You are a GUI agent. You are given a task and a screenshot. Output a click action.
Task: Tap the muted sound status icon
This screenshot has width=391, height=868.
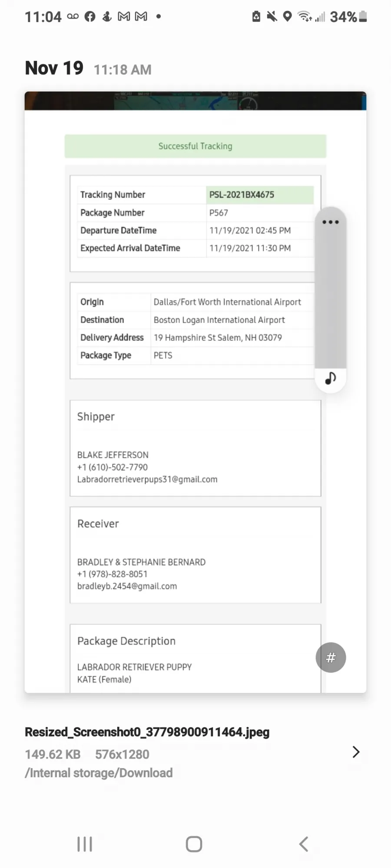coord(272,16)
